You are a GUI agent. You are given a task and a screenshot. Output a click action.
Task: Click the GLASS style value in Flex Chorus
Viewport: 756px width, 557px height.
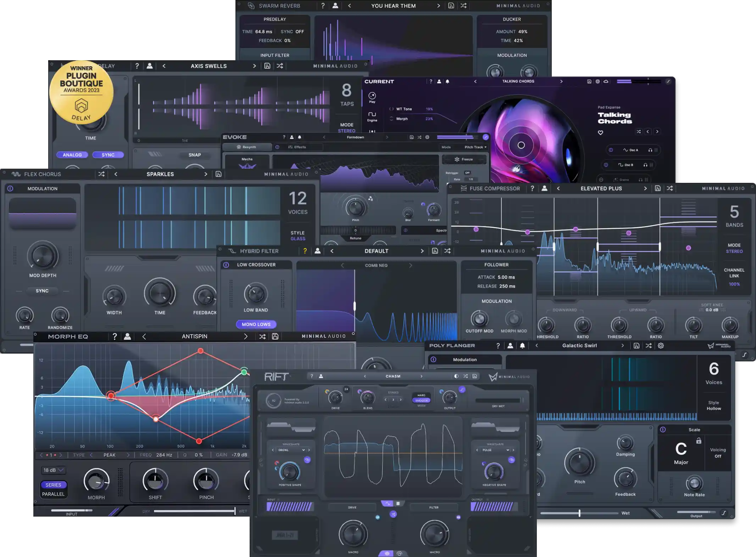[298, 239]
